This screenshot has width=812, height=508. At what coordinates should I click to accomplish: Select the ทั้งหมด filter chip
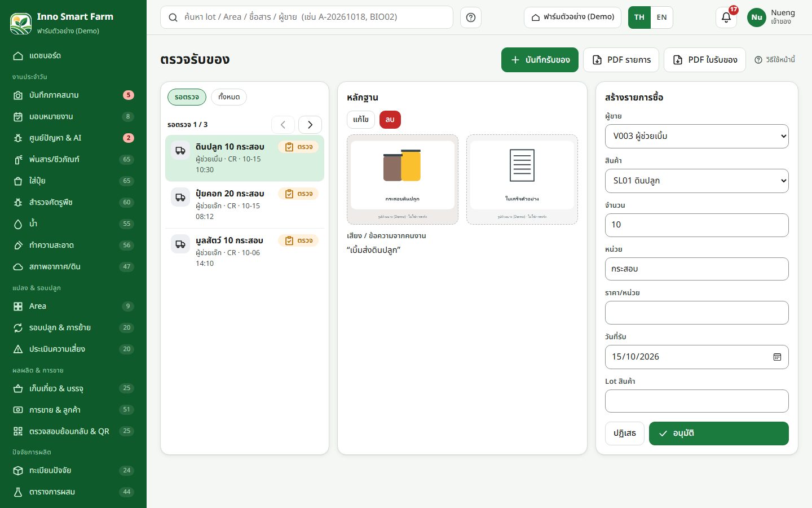(229, 97)
